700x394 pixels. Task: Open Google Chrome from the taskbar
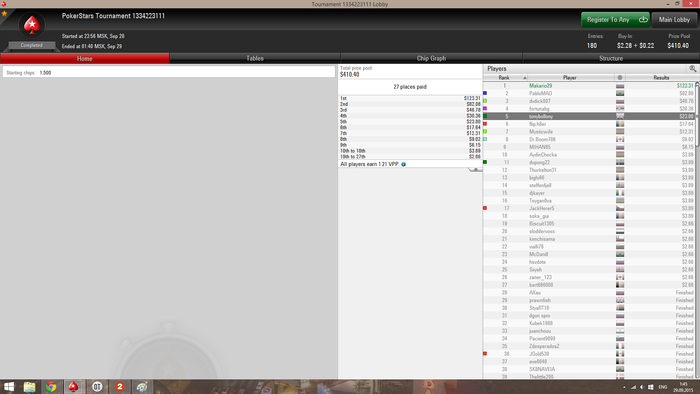coord(51,386)
